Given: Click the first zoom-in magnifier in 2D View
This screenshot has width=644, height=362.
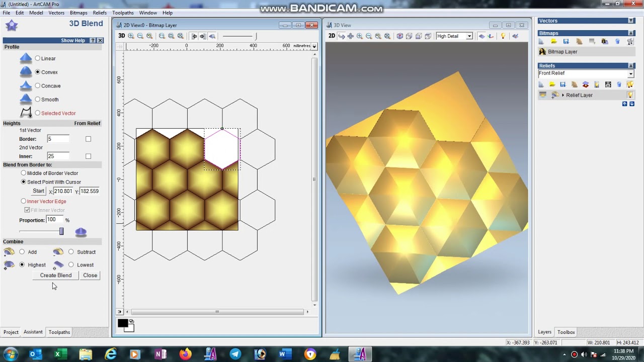Looking at the screenshot, I should [131, 36].
